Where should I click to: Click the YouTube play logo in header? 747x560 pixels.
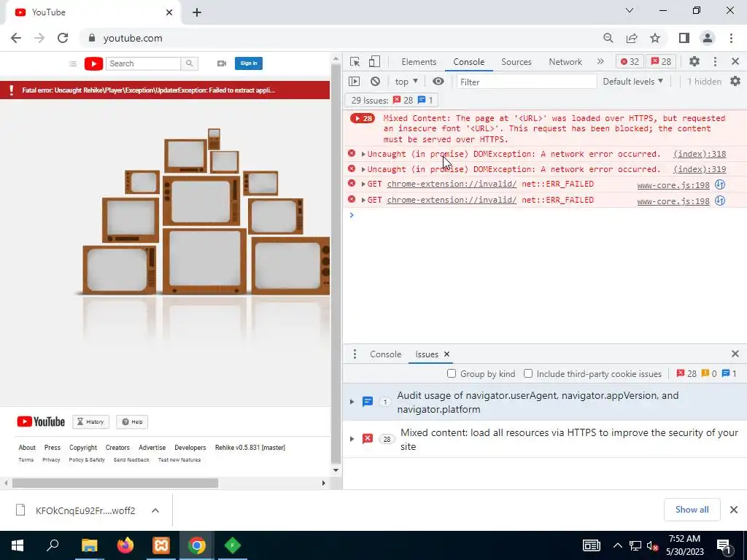click(93, 63)
